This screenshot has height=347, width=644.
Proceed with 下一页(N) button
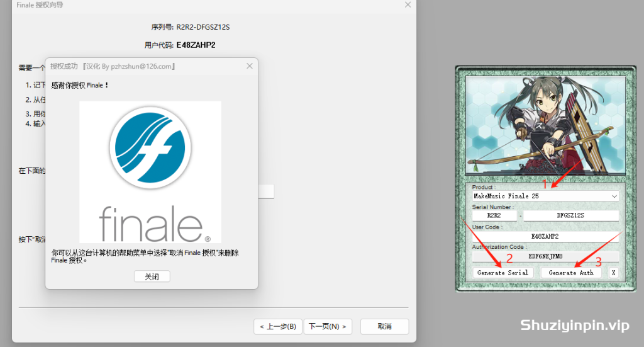(x=328, y=326)
